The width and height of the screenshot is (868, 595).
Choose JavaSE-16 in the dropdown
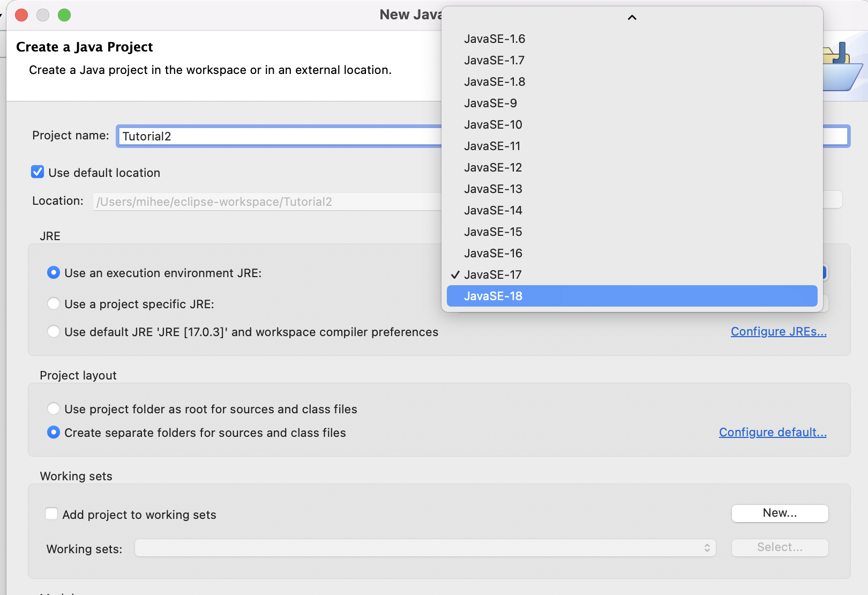pyautogui.click(x=632, y=253)
